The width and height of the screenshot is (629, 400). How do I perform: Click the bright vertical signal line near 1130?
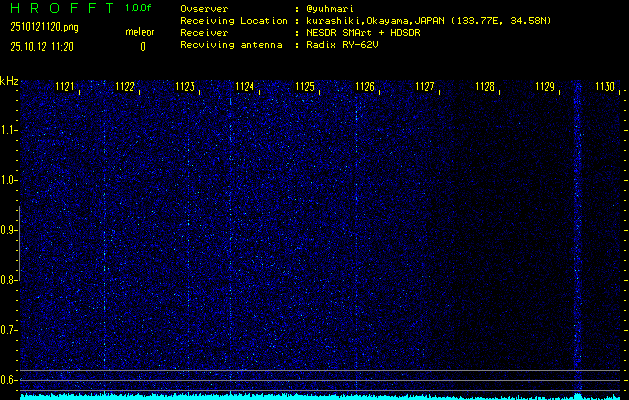click(x=577, y=230)
